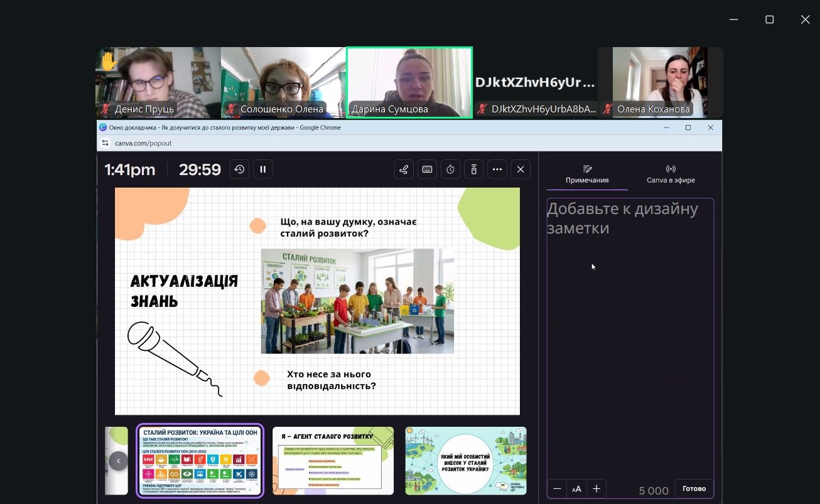Show keyboard shortcuts icon

click(x=427, y=169)
